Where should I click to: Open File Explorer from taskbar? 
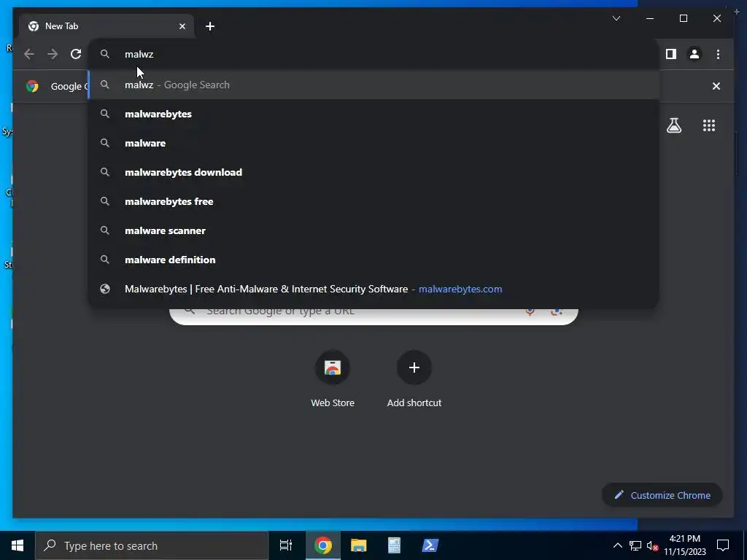click(x=358, y=545)
